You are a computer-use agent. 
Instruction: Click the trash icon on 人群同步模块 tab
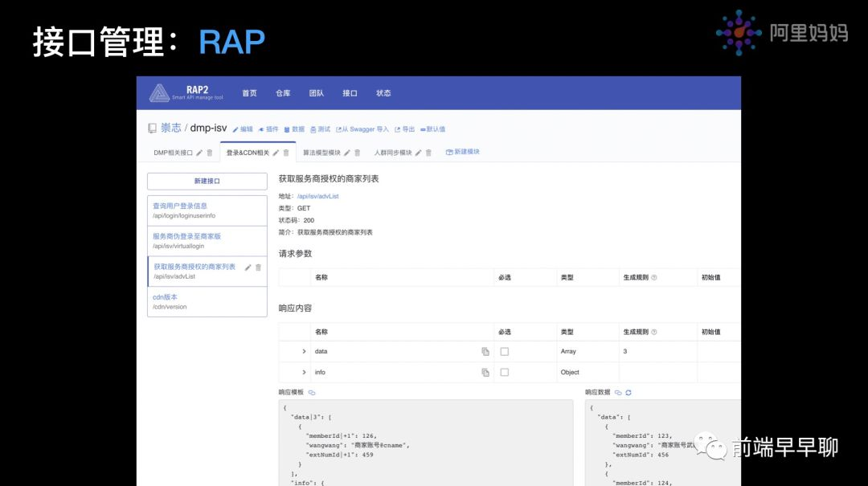click(x=428, y=153)
